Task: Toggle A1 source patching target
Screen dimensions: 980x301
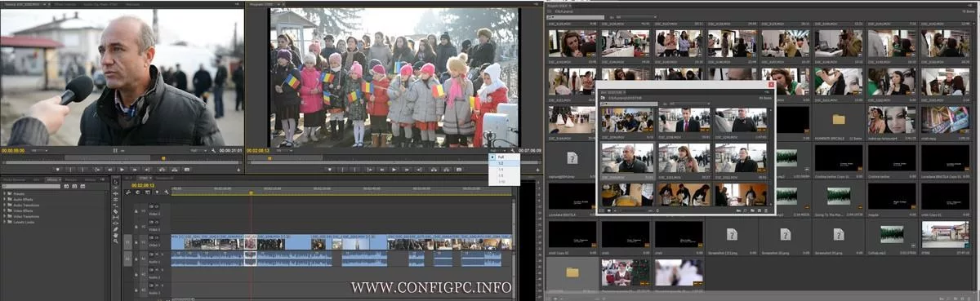Action: pyautogui.click(x=127, y=259)
